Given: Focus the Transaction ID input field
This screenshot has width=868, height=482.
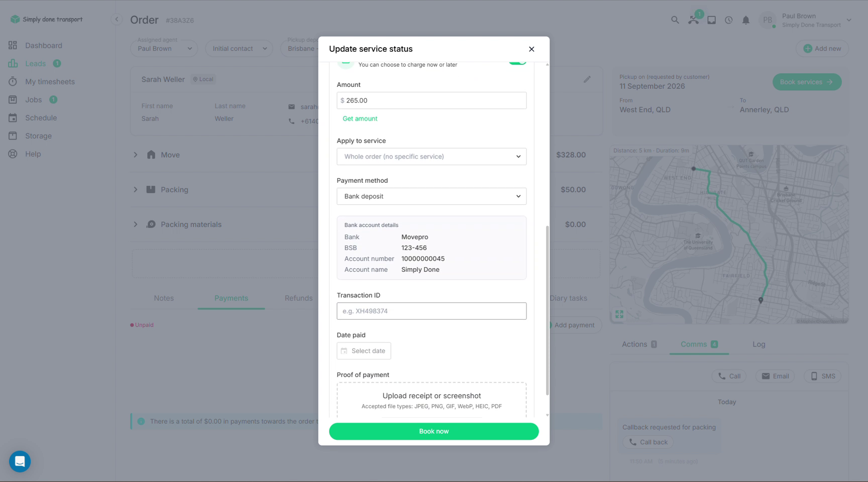Looking at the screenshot, I should click(431, 311).
